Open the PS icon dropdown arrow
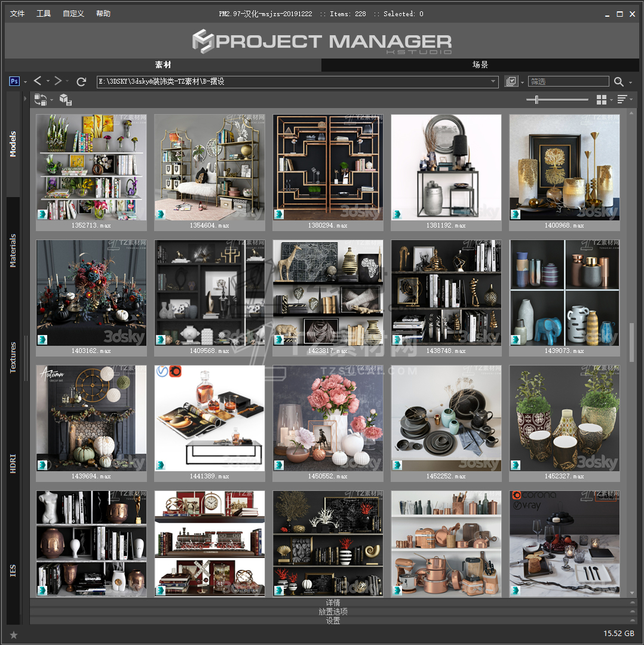Screen dimensions: 644x645 coord(26,82)
